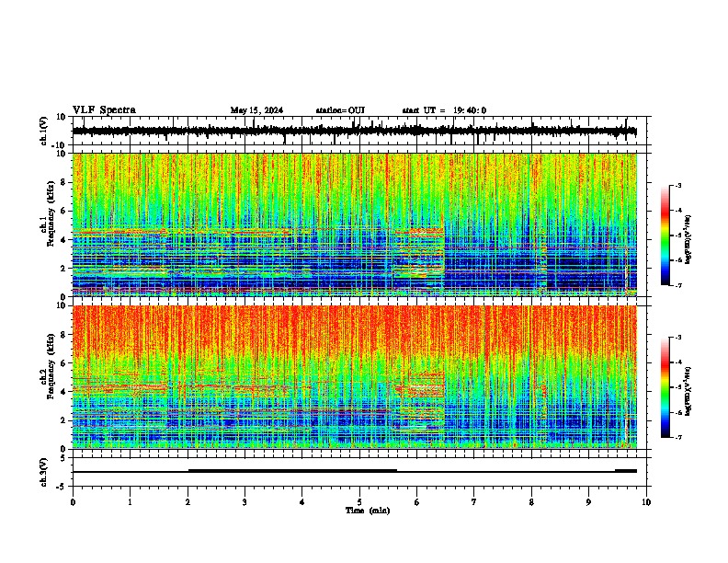Click time axis tick label "3"
Viewport: 728px width, 563px height.
245,502
